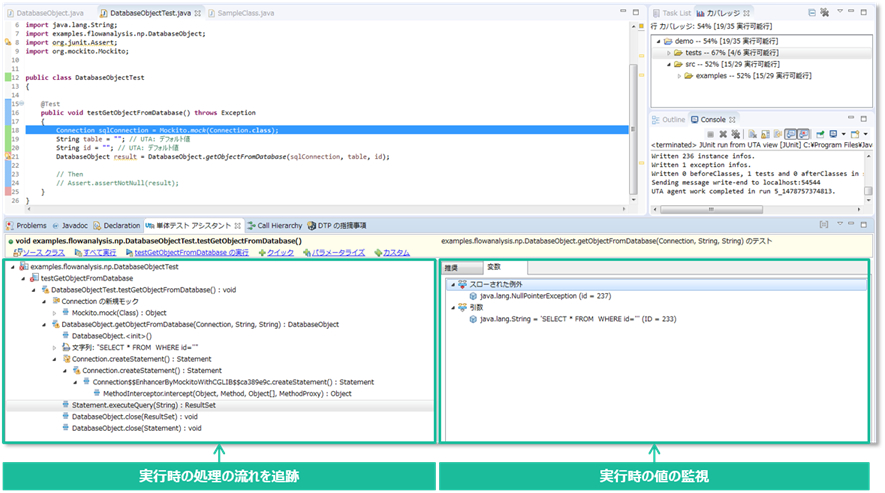Switch to the DatabaseObject.java editor tab
Viewport: 885px width, 493px height.
point(45,13)
